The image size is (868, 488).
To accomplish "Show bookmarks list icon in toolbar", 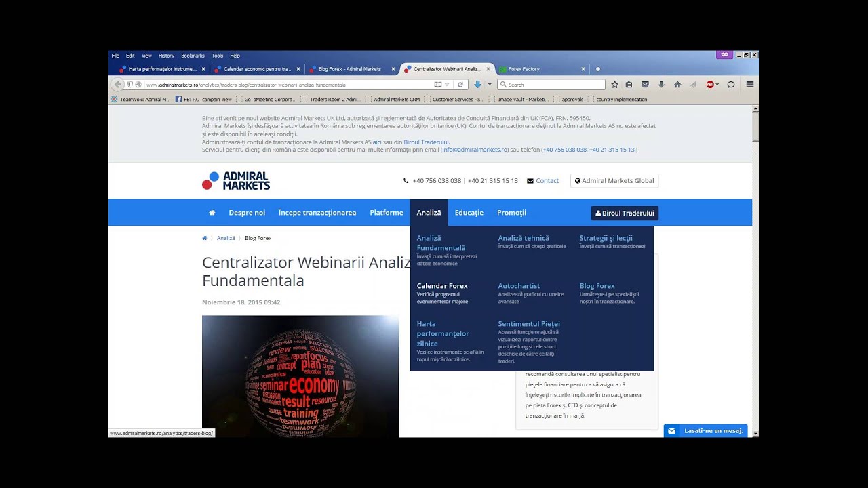I will pos(629,85).
